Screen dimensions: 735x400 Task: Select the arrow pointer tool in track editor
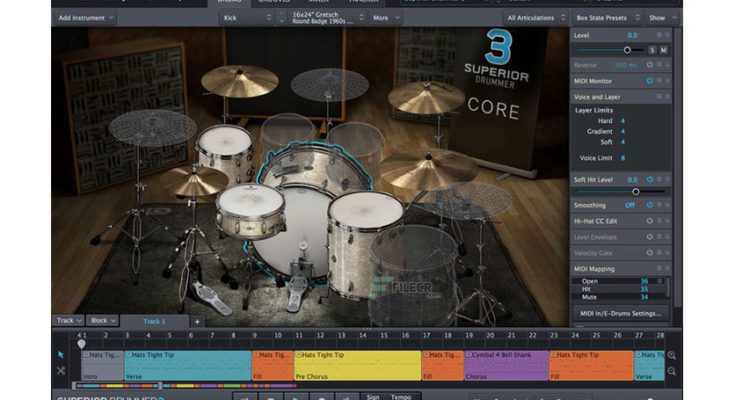point(60,354)
